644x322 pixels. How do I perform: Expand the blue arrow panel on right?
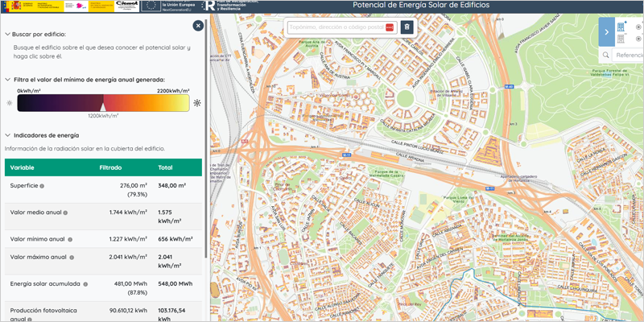(x=605, y=31)
